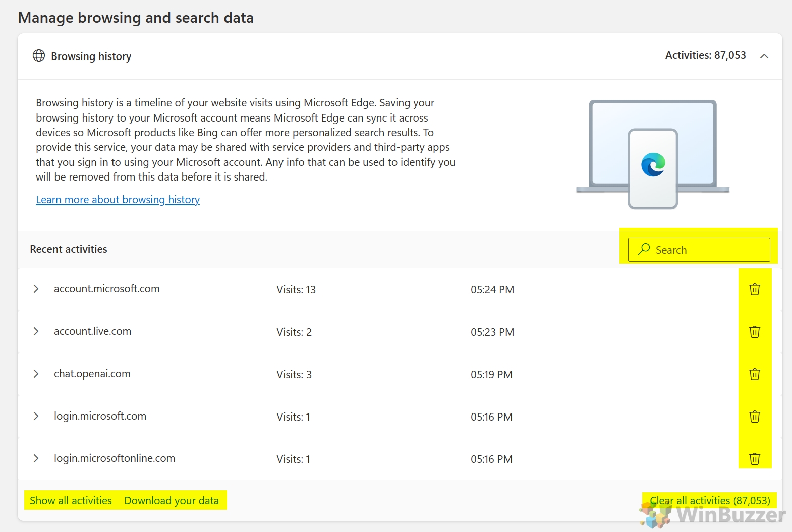Click the magnifier icon in Search box

coord(644,249)
